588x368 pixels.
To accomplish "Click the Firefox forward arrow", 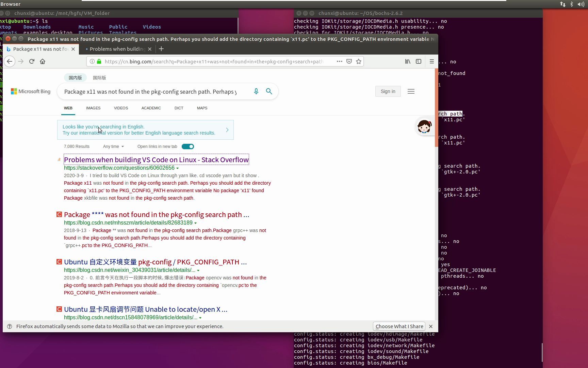I will (x=21, y=62).
